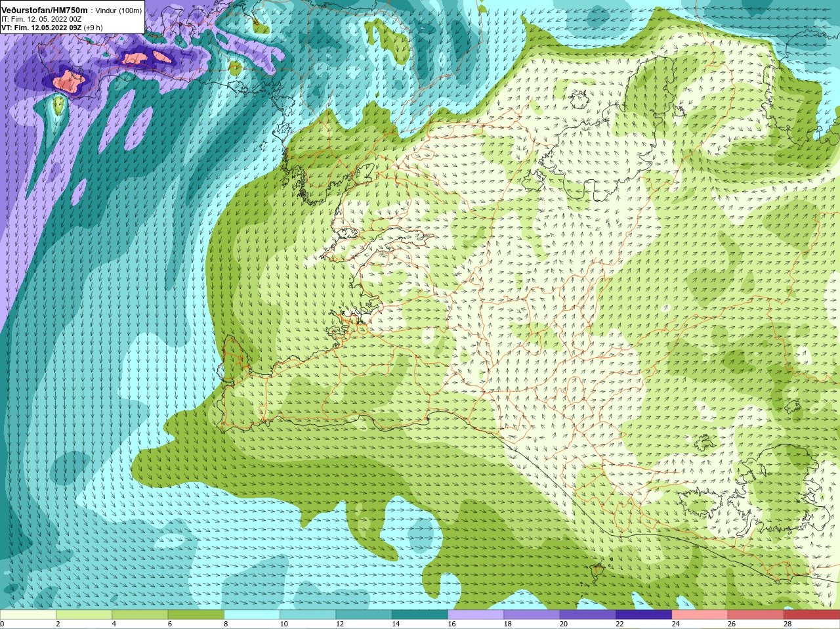Click the lavender 16–18 legend swatch
Screen dimensions: 840x629
click(476, 615)
